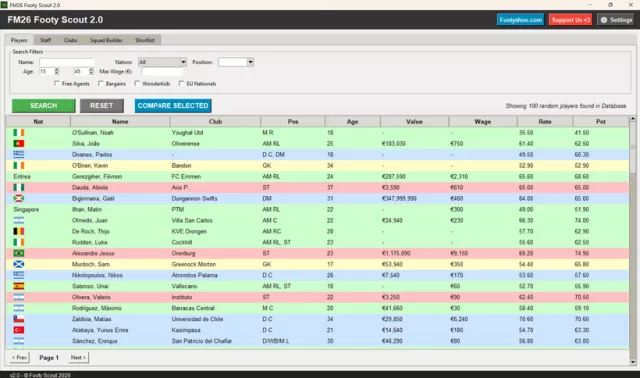640x378 pixels.
Task: Go to the Shortlist tab
Action: point(145,40)
